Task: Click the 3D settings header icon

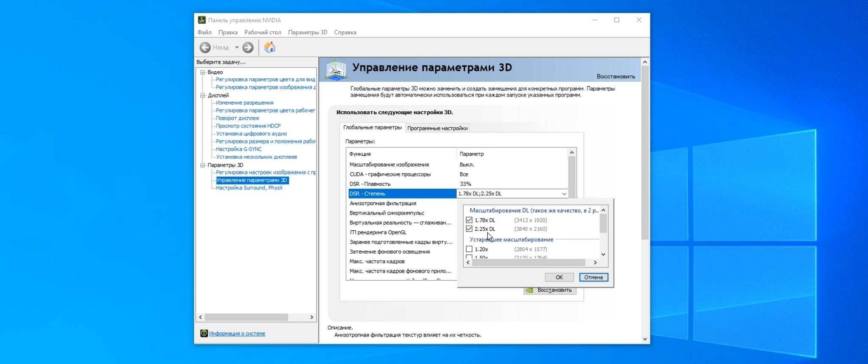Action: coord(336,69)
